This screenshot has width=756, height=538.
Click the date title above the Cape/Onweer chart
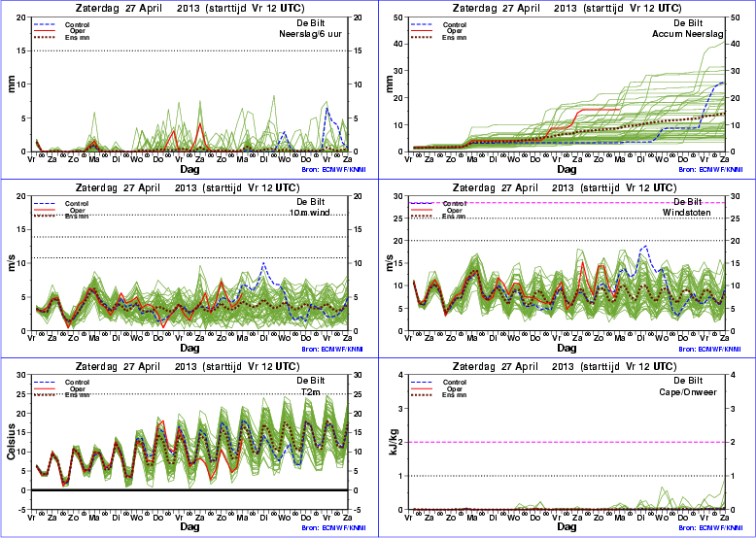(565, 366)
